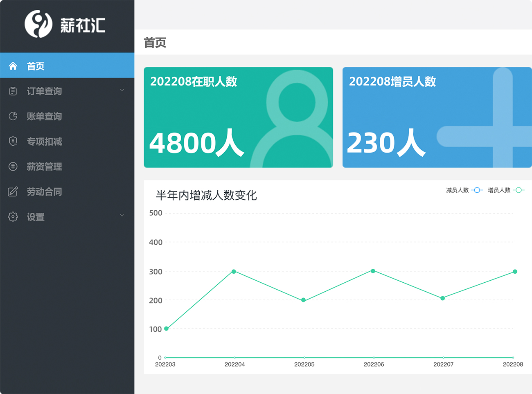The height and width of the screenshot is (394, 532).
Task: Open the 账单查询 menu item
Action: pyautogui.click(x=44, y=116)
